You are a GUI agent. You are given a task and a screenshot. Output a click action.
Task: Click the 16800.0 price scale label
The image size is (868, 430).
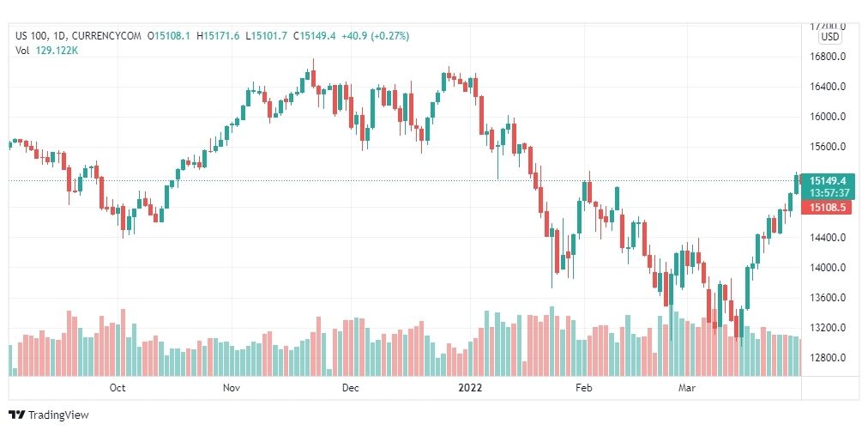tap(827, 57)
